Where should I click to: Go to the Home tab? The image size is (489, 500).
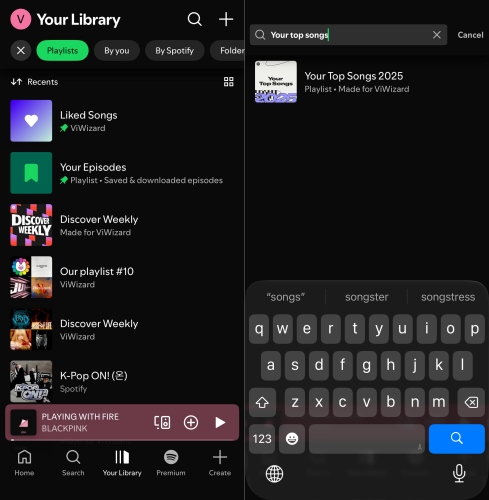24,463
